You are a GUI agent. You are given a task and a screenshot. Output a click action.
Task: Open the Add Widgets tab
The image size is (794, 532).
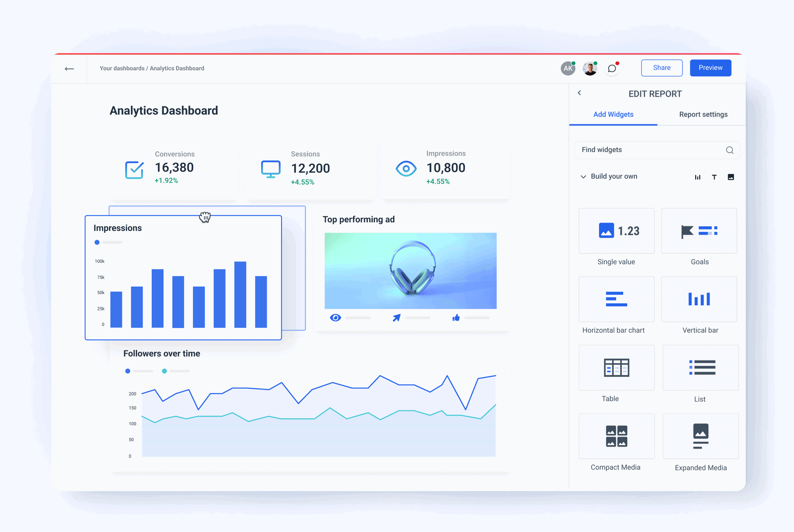pyautogui.click(x=613, y=114)
